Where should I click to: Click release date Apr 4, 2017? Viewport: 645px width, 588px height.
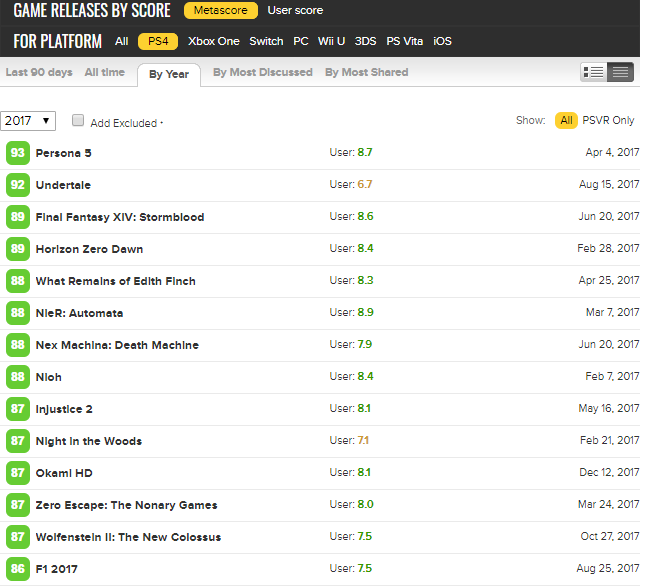[x=612, y=152]
